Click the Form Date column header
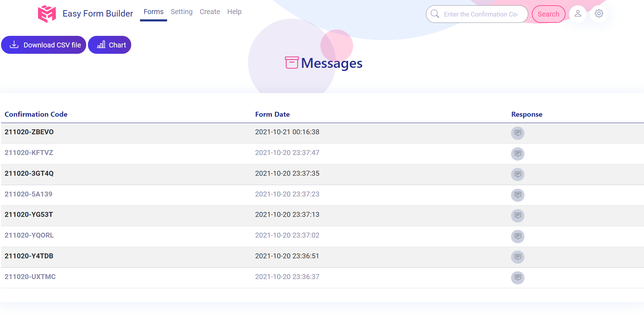 (x=273, y=114)
